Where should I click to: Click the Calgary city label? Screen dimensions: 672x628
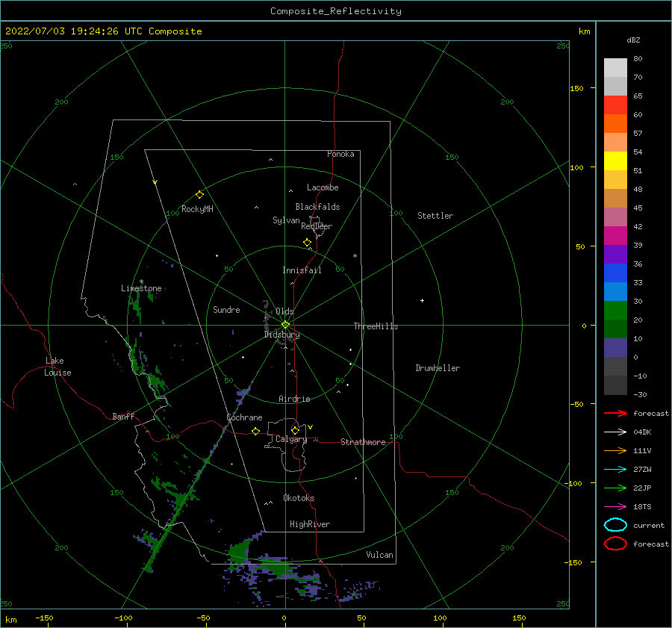click(291, 439)
